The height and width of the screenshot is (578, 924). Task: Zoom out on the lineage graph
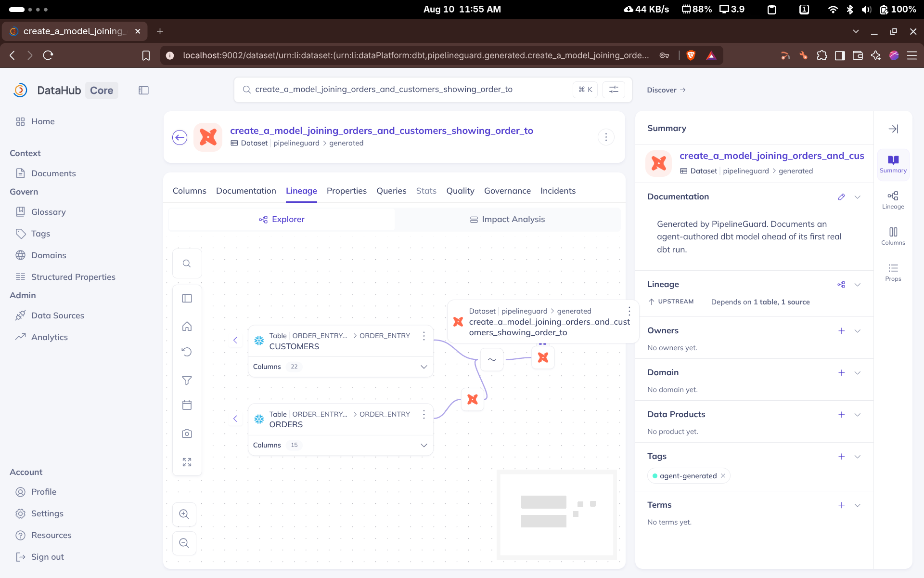pos(184,543)
